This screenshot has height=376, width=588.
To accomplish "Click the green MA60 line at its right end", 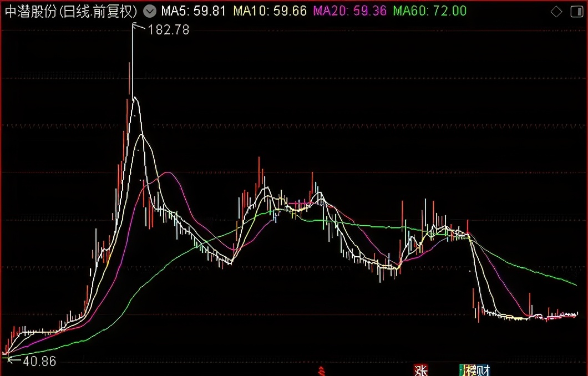I will (x=575, y=284).
